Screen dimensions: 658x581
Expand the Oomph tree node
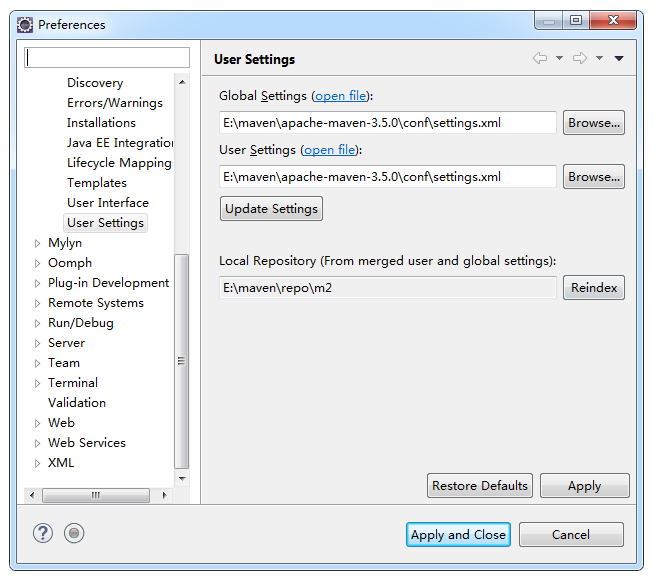(x=37, y=263)
